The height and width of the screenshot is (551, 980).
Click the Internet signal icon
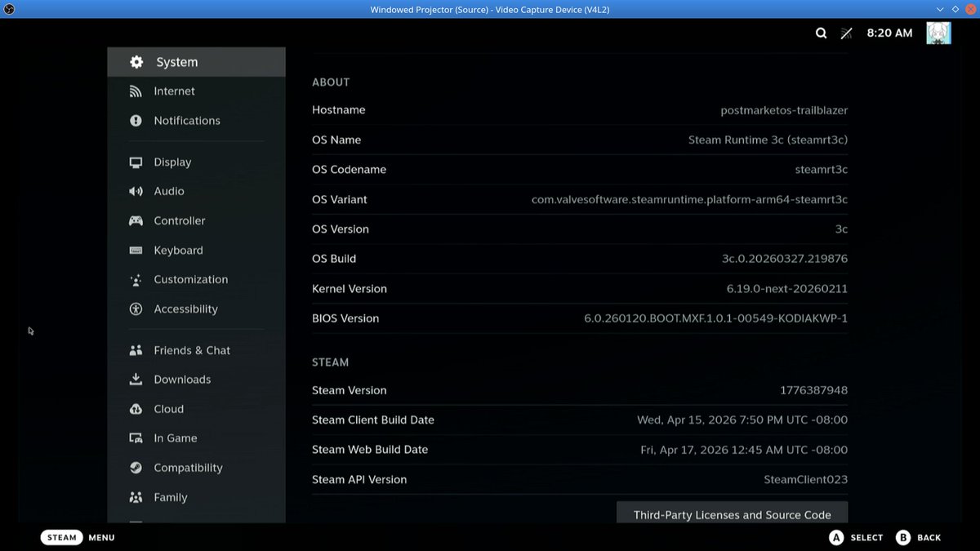click(136, 91)
